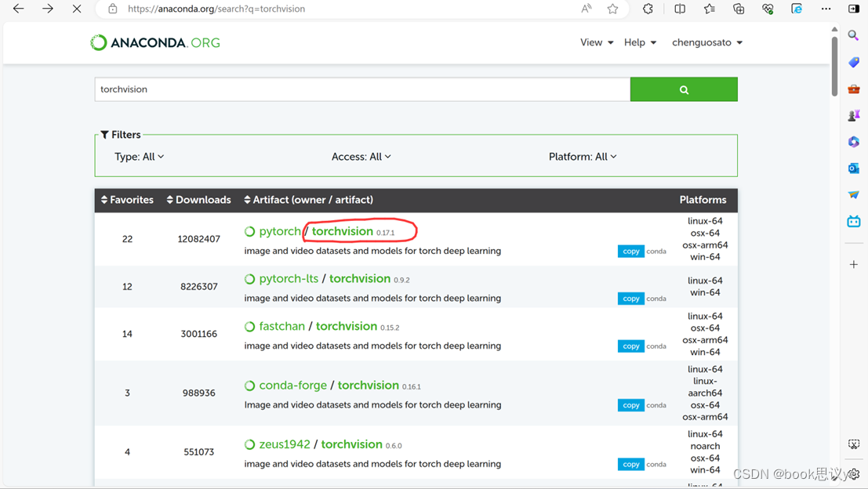The image size is (868, 489).
Task: Open browser settings and more menu
Action: 826,9
